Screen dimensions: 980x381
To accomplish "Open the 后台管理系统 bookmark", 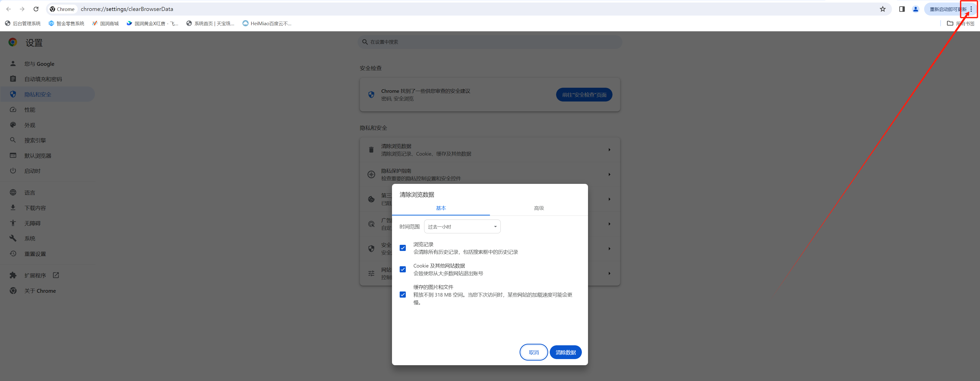I will (x=23, y=23).
